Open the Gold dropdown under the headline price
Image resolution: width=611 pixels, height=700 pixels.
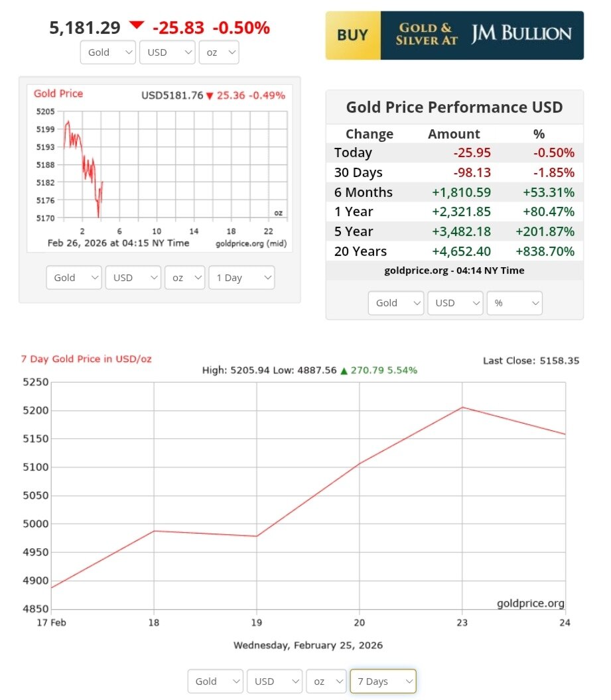(107, 52)
